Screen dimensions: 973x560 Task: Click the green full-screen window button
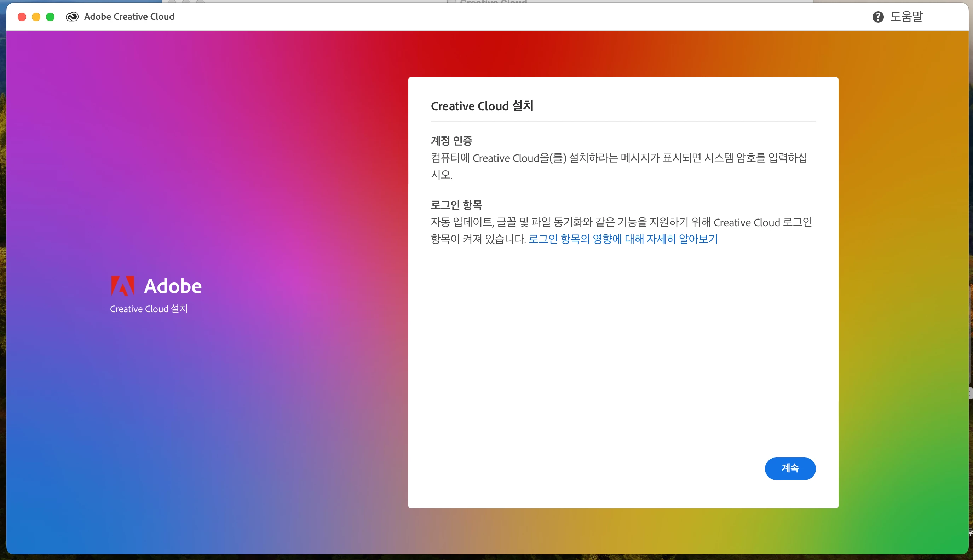point(50,17)
